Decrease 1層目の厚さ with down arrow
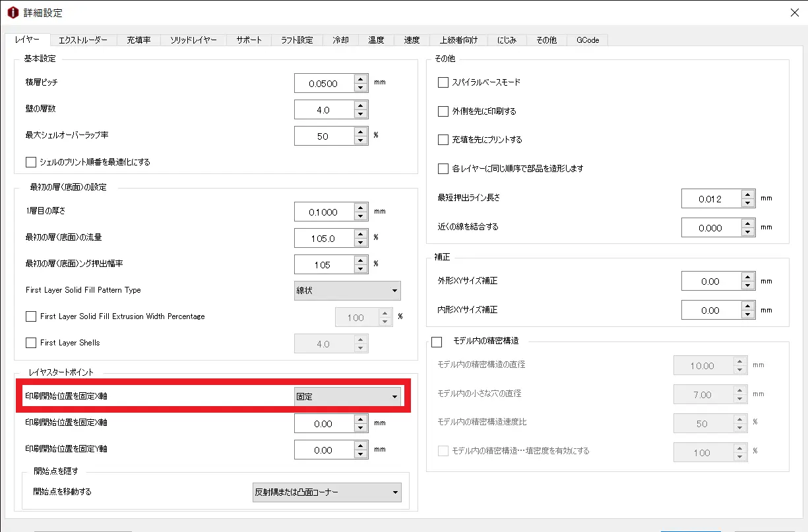This screenshot has width=808, height=532. click(x=361, y=217)
